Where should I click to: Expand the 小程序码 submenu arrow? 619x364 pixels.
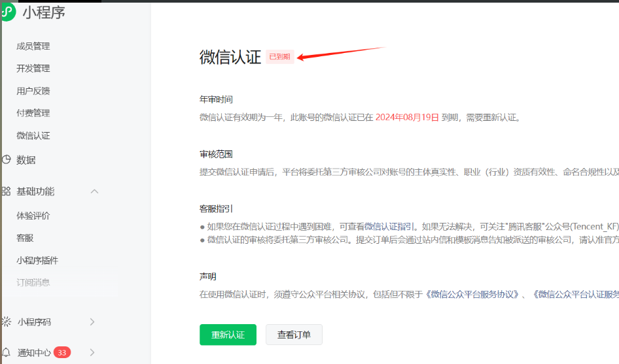tap(92, 322)
